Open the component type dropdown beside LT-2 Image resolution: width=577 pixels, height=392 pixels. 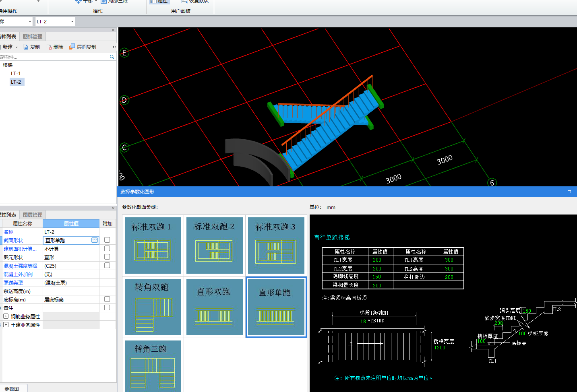click(x=30, y=22)
